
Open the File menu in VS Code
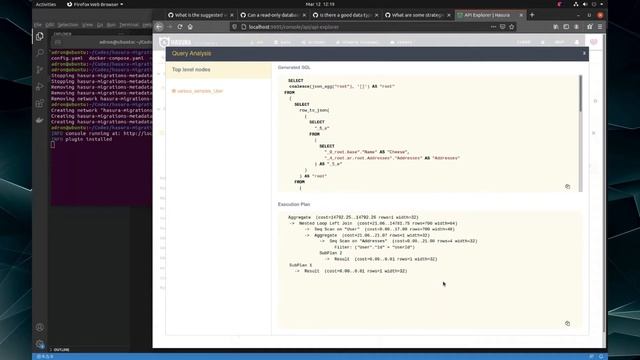click(x=38, y=25)
